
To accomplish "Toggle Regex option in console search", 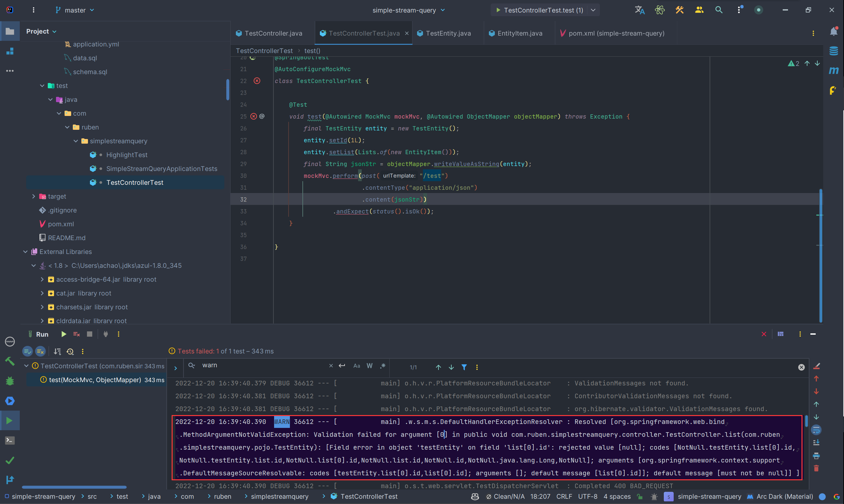I will (x=383, y=366).
